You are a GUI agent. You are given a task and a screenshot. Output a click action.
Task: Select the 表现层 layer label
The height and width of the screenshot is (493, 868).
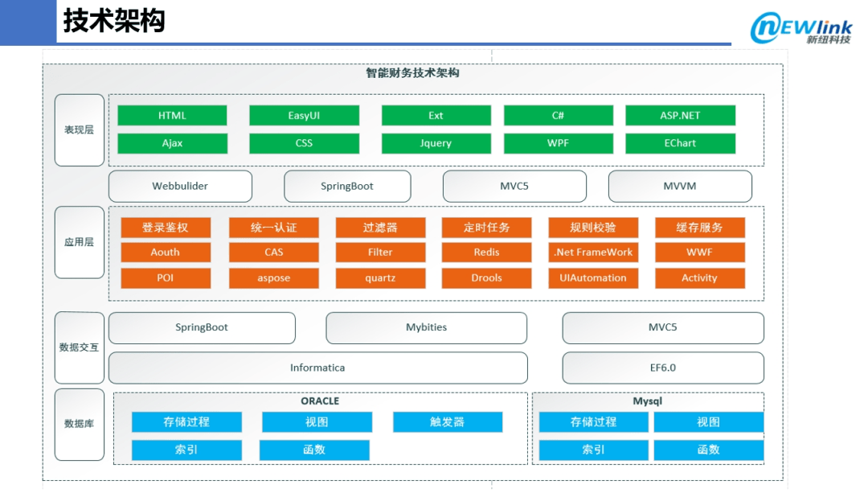[x=79, y=129]
